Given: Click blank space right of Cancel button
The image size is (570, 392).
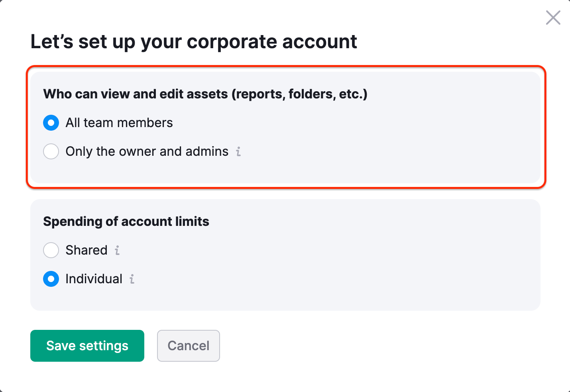Looking at the screenshot, I should 359,346.
